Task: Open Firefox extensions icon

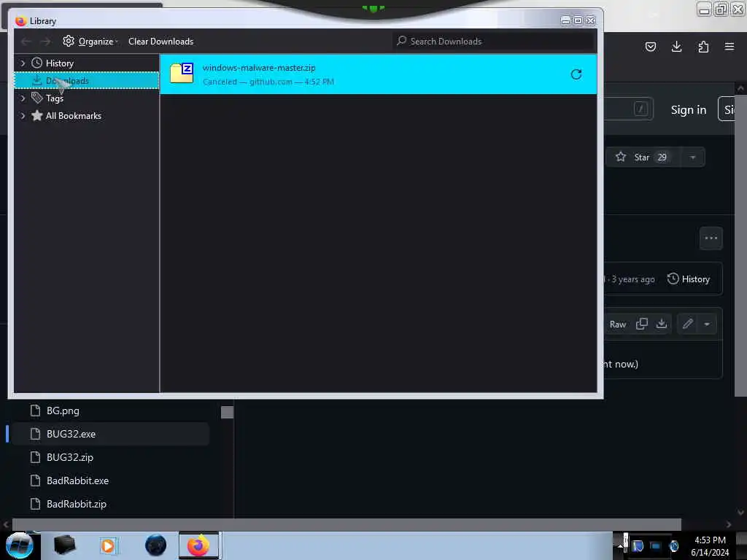Action: click(703, 47)
